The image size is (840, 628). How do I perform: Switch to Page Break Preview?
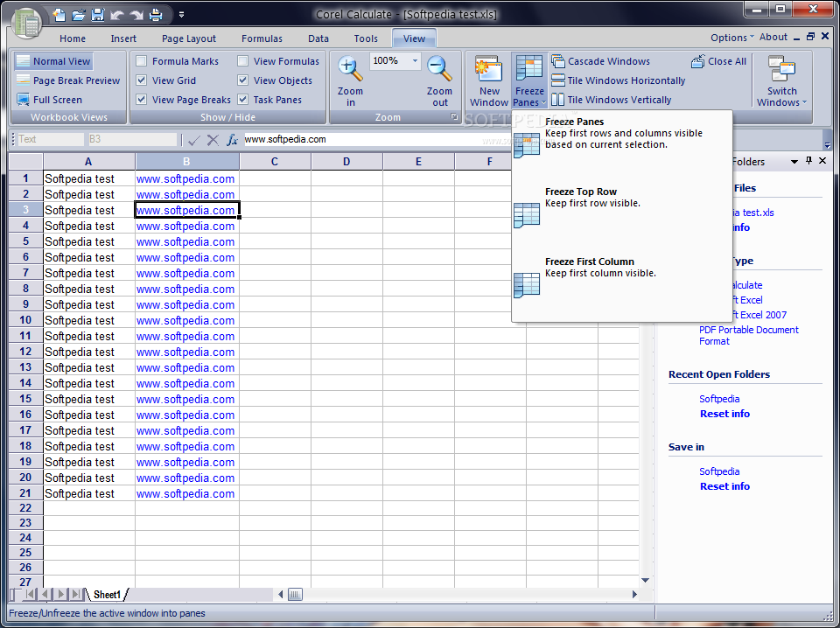point(68,80)
